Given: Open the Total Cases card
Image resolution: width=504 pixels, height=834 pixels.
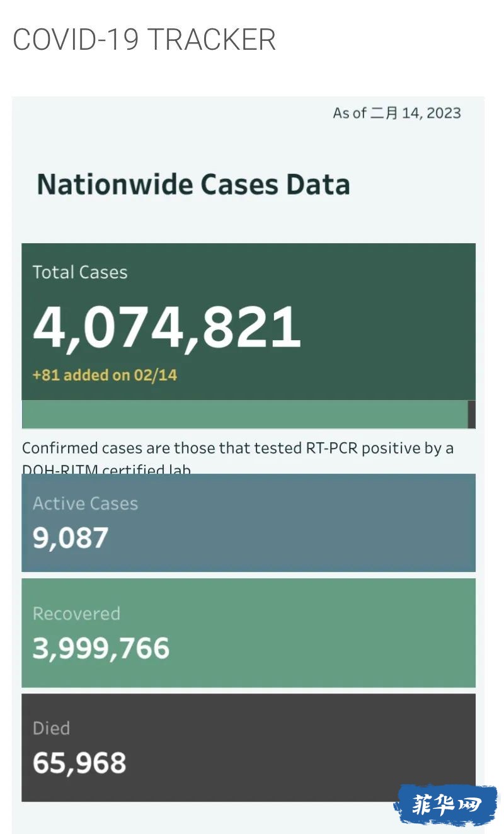Looking at the screenshot, I should pos(248,321).
